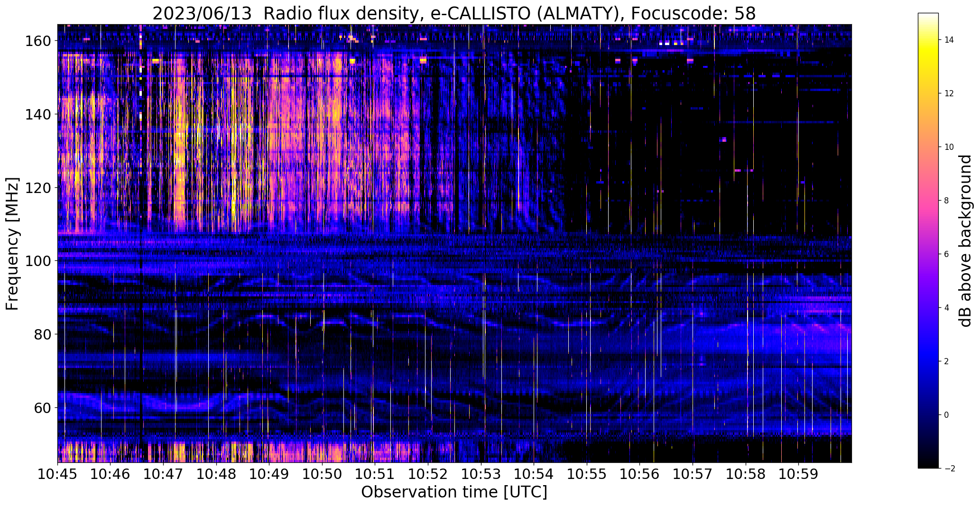Click the colorbar tick label 10
This screenshot has width=980, height=506.
pos(949,147)
